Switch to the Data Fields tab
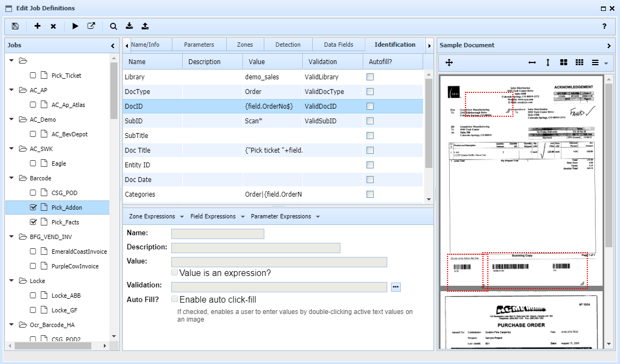The width and height of the screenshot is (620, 364). pyautogui.click(x=338, y=45)
